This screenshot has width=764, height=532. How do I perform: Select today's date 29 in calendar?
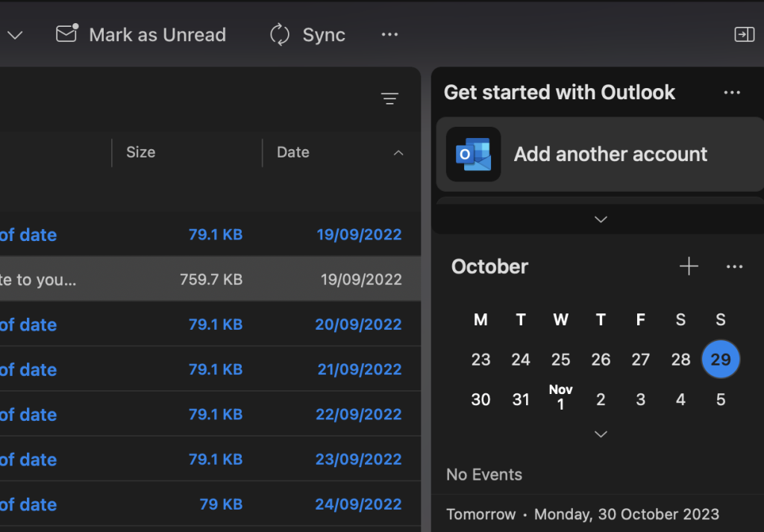click(720, 360)
